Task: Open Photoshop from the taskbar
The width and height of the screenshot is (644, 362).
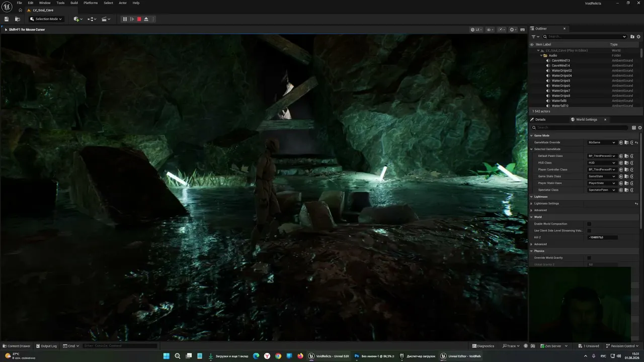Action: pos(375,356)
